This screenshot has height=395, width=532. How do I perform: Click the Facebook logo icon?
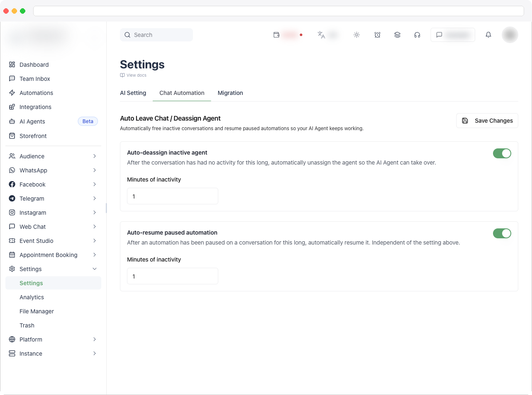click(12, 184)
